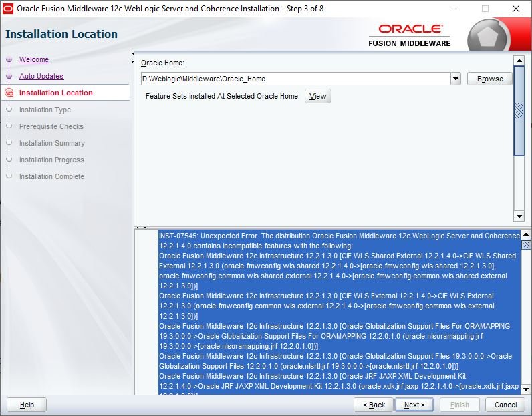Click the message pane splitter down arrow
The image size is (532, 416).
coord(145,228)
